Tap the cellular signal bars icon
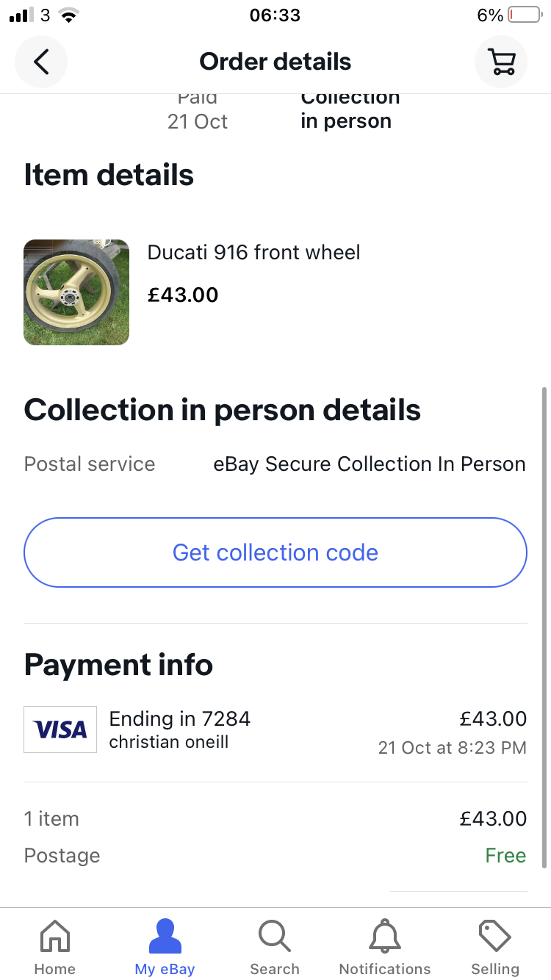 coord(22,15)
